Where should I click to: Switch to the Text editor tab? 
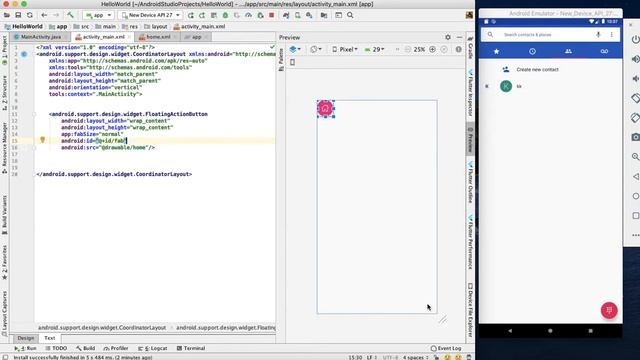(49, 338)
